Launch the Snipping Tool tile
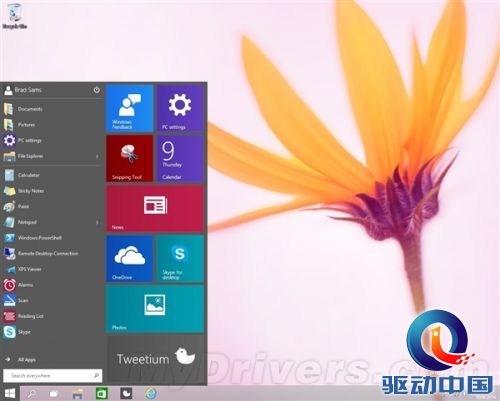This screenshot has width=500, height=401. (x=130, y=159)
